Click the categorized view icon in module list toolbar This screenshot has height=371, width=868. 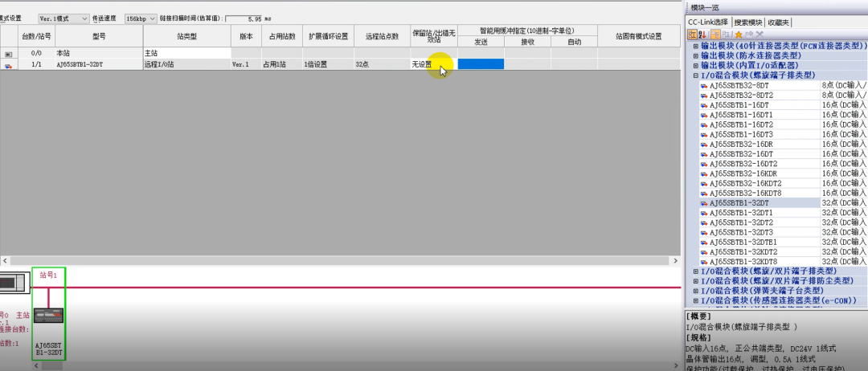coord(692,35)
